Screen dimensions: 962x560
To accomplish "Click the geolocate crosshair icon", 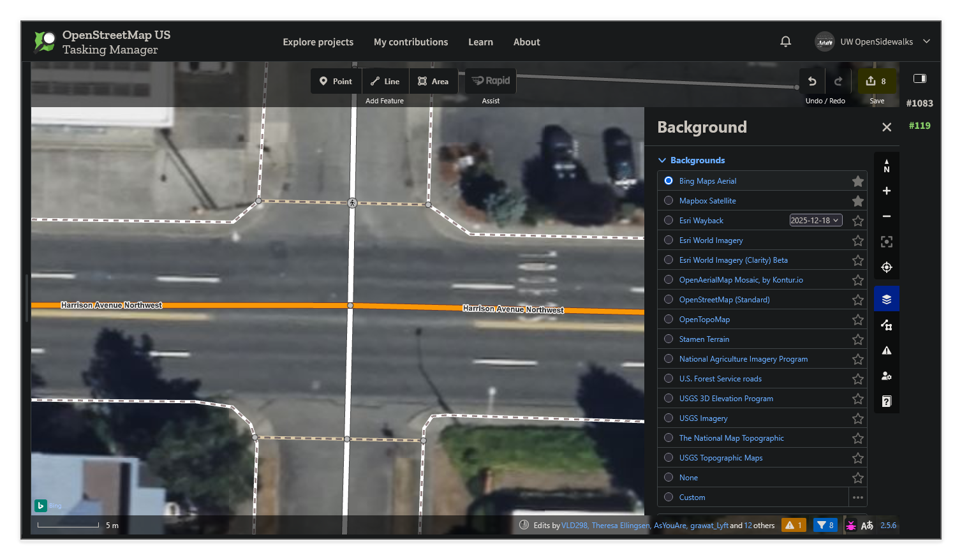I will click(886, 267).
